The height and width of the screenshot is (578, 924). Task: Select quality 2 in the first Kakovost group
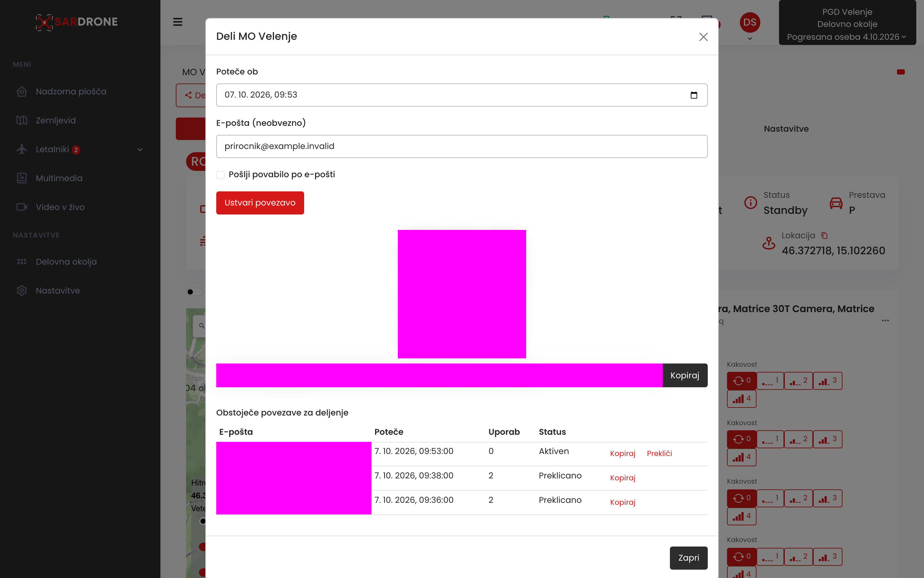pos(798,381)
